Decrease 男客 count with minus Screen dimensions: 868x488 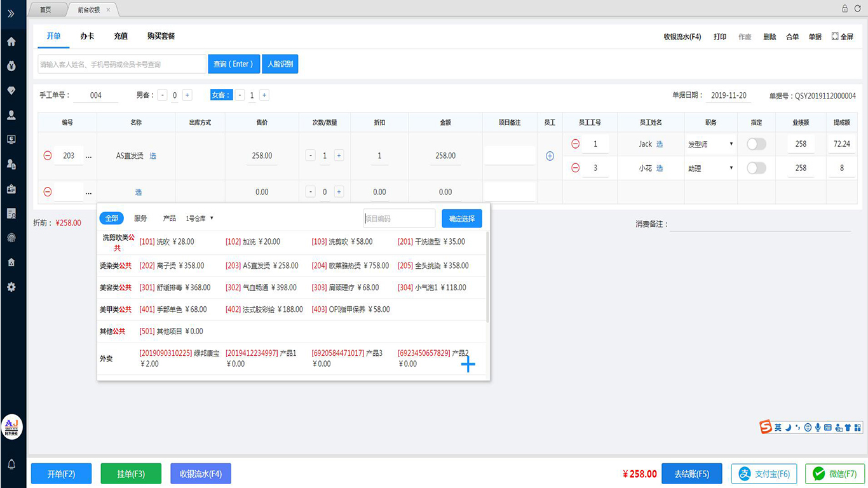(x=163, y=95)
